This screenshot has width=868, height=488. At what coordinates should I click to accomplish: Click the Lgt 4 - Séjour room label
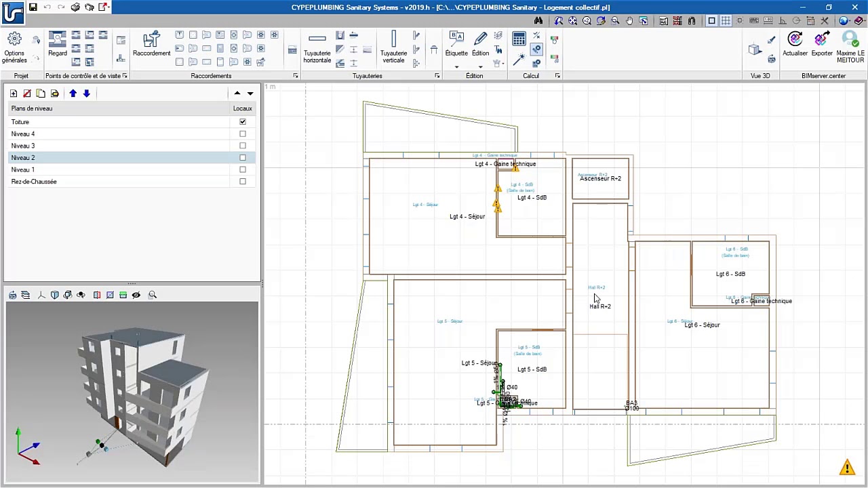467,217
